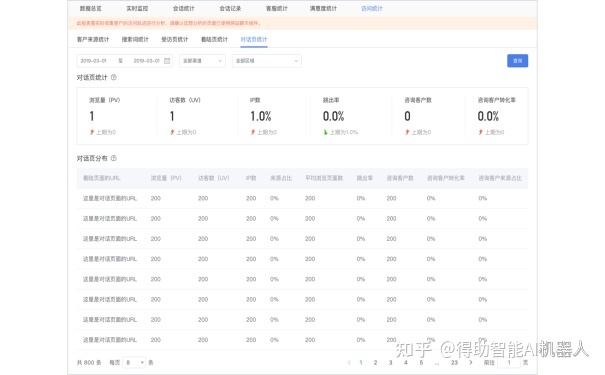Viewport: 605px width, 375px height.
Task: Switch to 客户来源统计 sub-tab
Action: pyautogui.click(x=93, y=39)
